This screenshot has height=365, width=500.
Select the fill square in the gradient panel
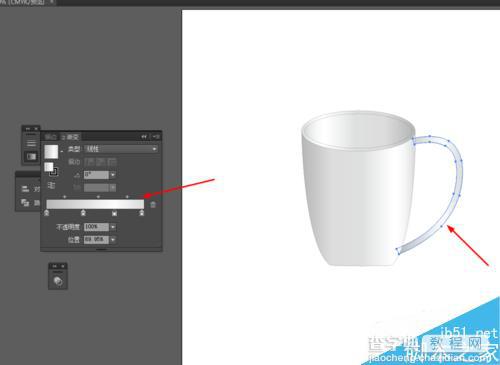click(x=49, y=167)
